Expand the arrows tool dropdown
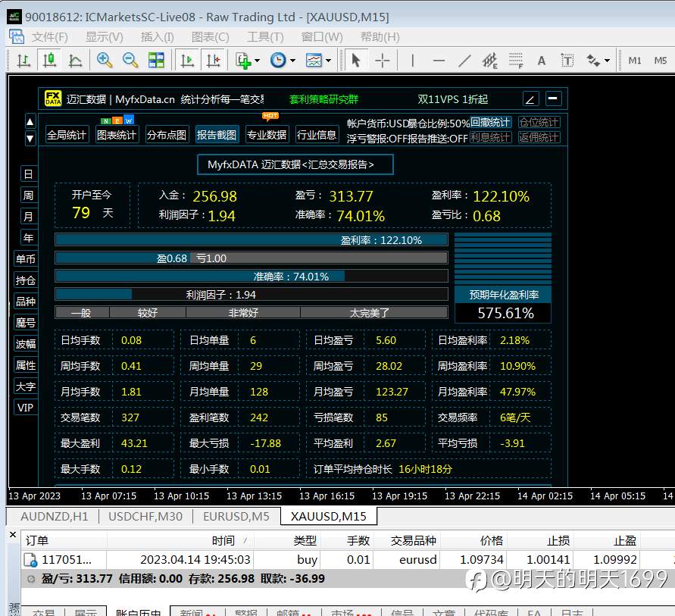The image size is (675, 616). (x=607, y=61)
